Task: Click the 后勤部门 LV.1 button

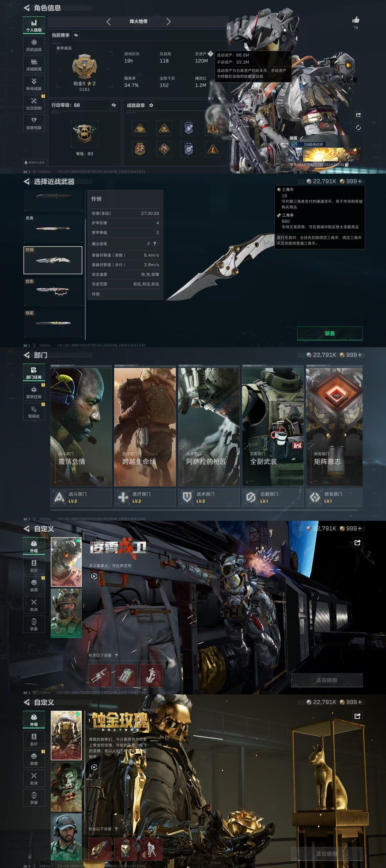Action: (273, 497)
